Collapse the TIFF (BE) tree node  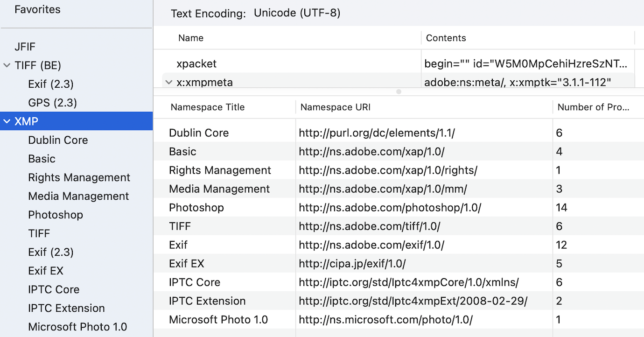click(x=7, y=65)
